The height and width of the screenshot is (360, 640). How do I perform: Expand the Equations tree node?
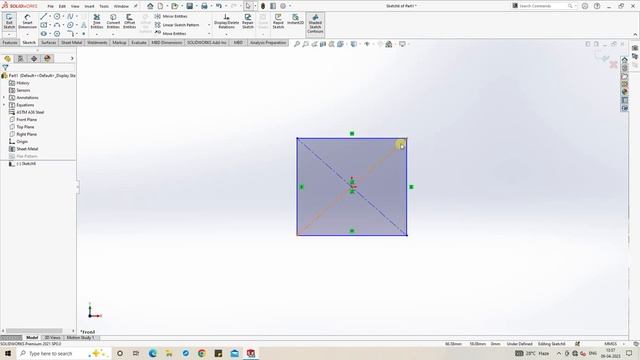pos(4,105)
